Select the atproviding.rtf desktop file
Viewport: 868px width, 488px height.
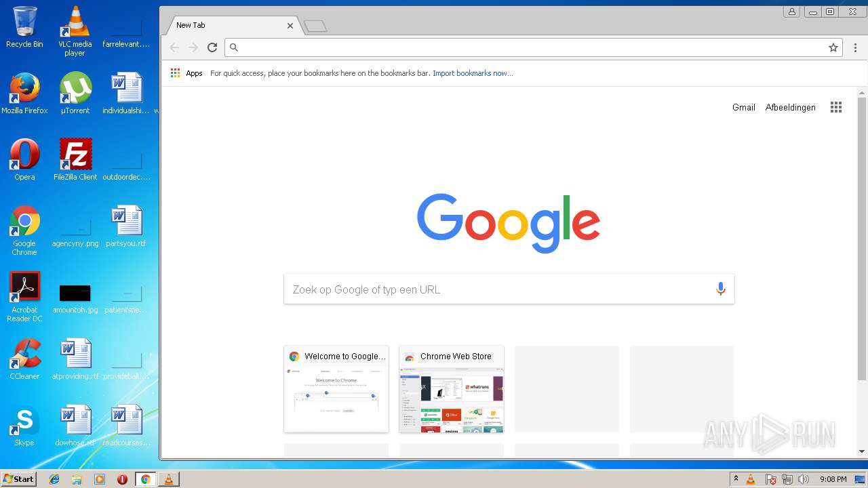coord(75,359)
